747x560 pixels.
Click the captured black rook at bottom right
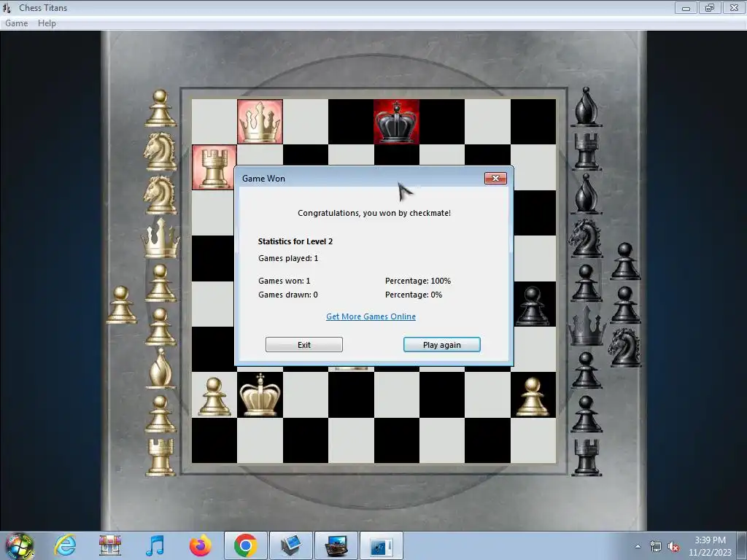coord(587,457)
